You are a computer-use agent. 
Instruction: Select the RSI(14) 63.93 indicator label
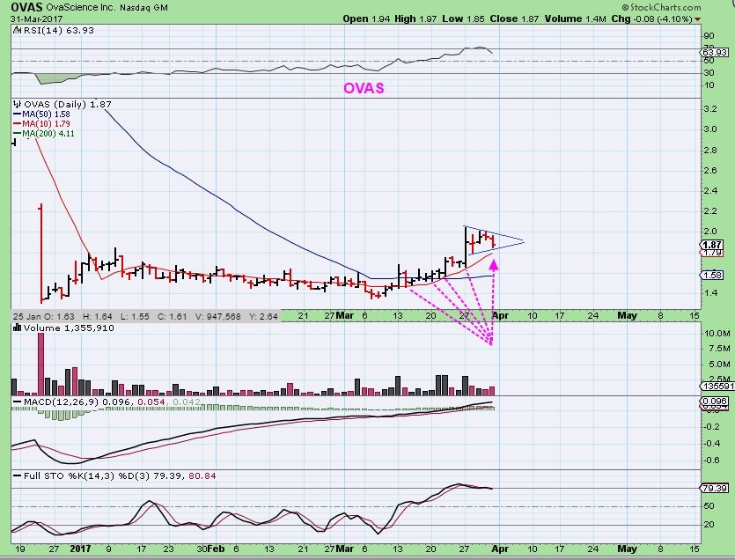58,30
